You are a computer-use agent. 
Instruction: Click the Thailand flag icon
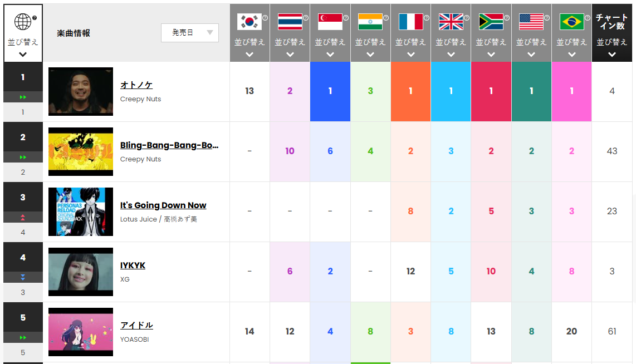point(290,22)
